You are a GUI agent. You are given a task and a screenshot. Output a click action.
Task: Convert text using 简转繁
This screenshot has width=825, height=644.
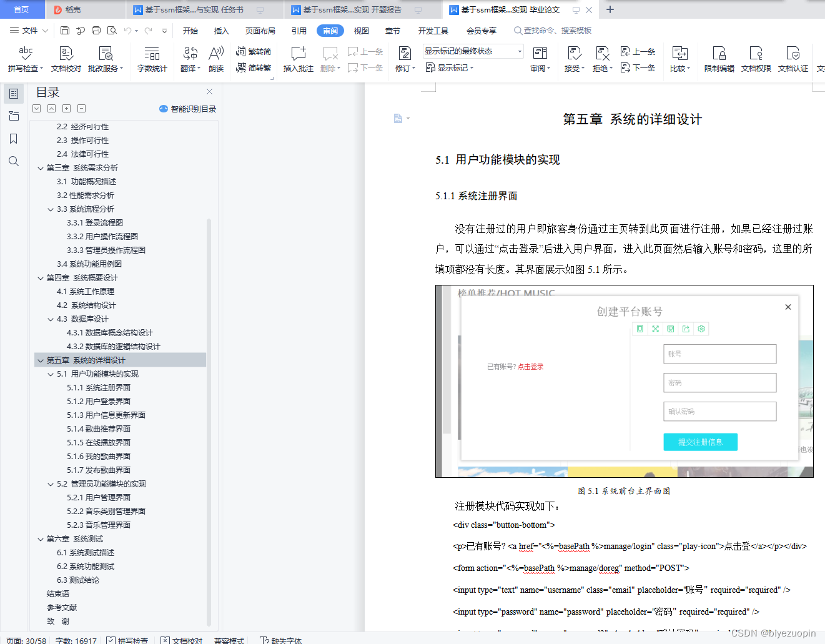pyautogui.click(x=254, y=67)
